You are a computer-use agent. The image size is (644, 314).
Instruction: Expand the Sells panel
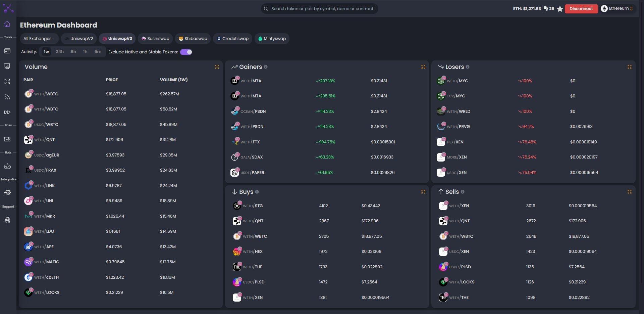coord(630,192)
